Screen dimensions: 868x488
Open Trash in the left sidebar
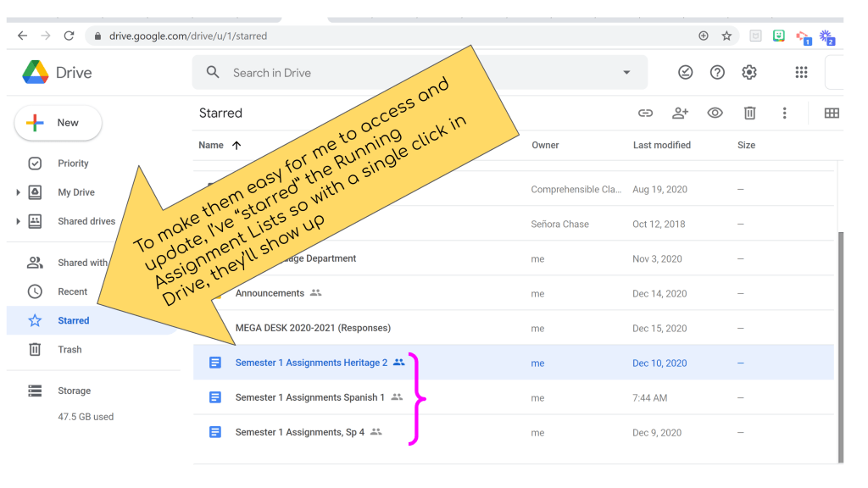click(x=70, y=349)
